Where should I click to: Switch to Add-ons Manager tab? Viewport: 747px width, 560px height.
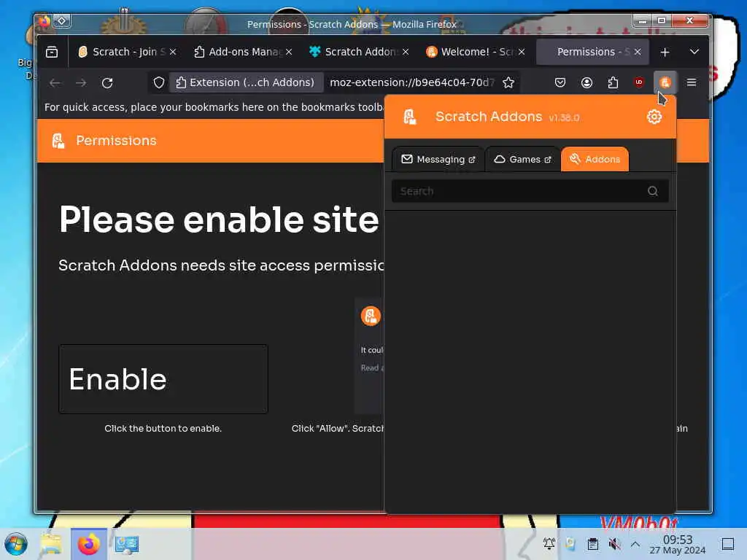(x=243, y=52)
